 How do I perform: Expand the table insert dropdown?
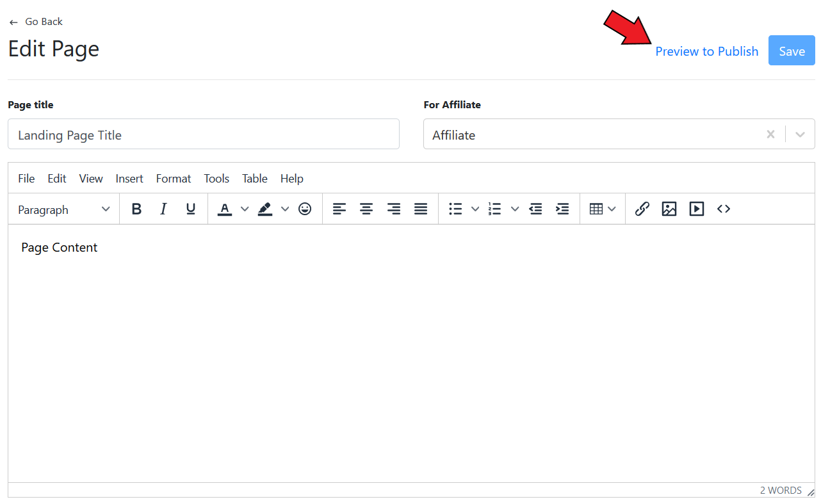tap(603, 209)
